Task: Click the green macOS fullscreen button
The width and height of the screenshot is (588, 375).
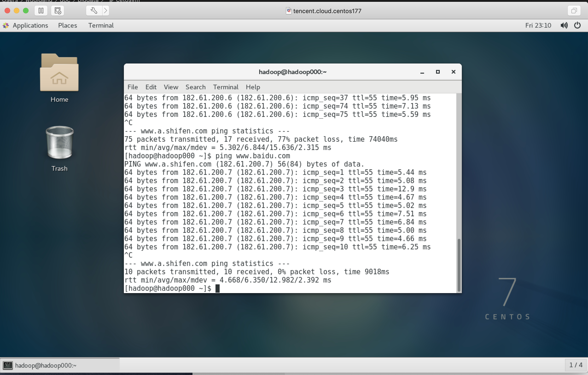Action: coord(26,11)
